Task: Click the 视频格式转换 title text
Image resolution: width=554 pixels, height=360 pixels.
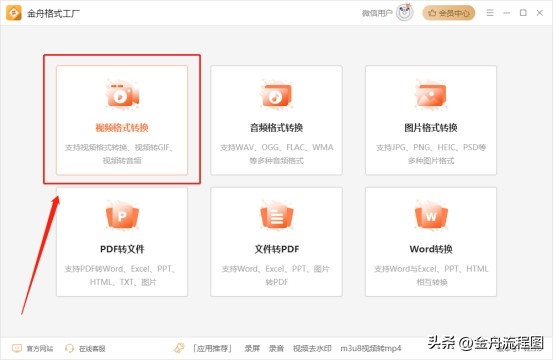Action: (122, 128)
